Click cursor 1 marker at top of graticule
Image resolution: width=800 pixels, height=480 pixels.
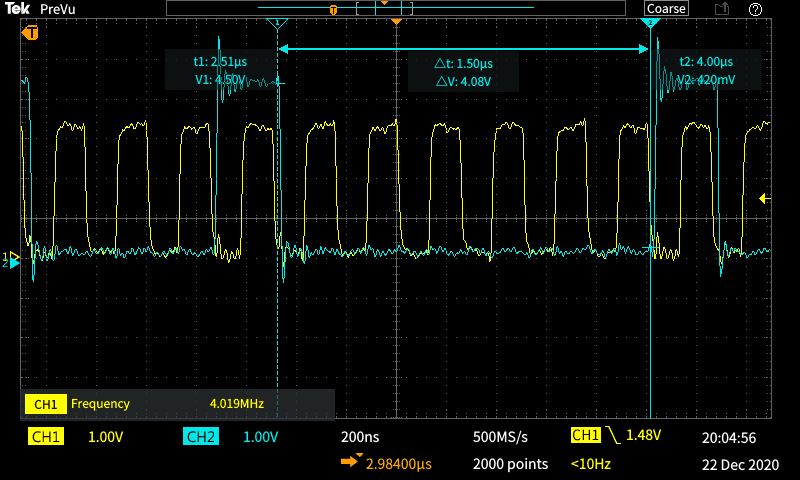point(279,23)
